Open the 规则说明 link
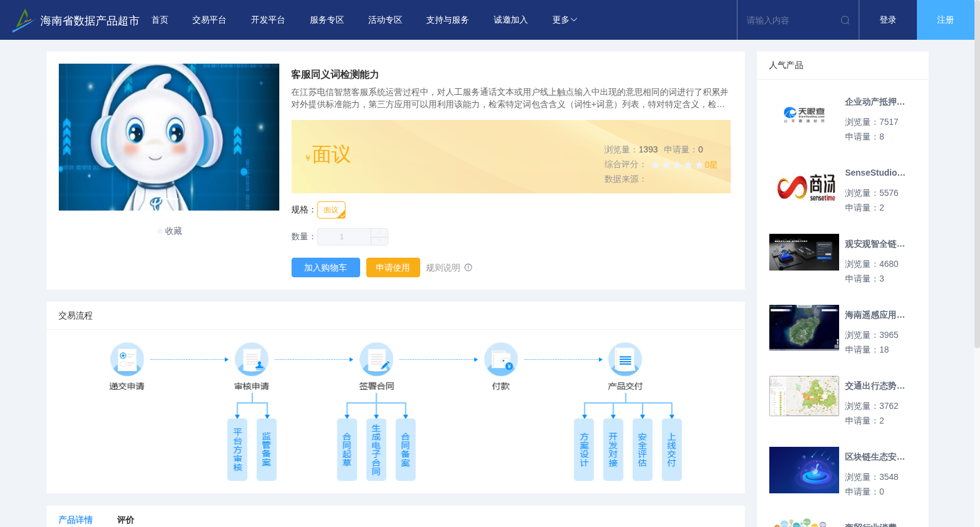The height and width of the screenshot is (527, 980). coord(443,267)
